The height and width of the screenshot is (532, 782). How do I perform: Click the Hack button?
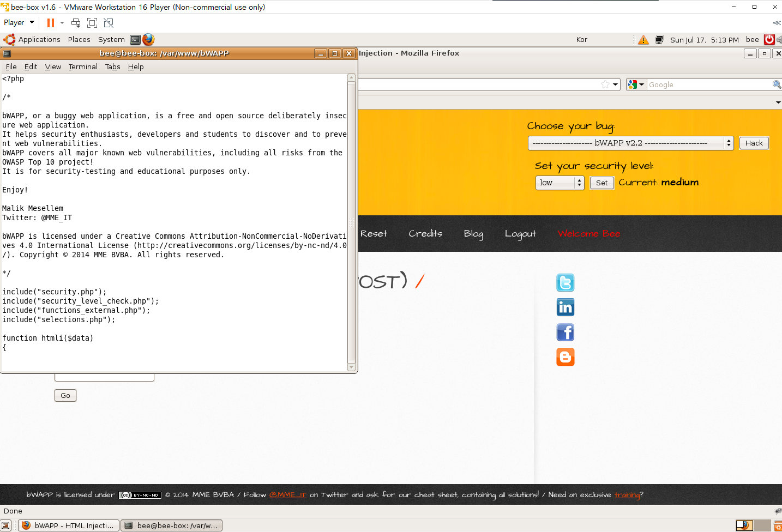click(x=754, y=143)
